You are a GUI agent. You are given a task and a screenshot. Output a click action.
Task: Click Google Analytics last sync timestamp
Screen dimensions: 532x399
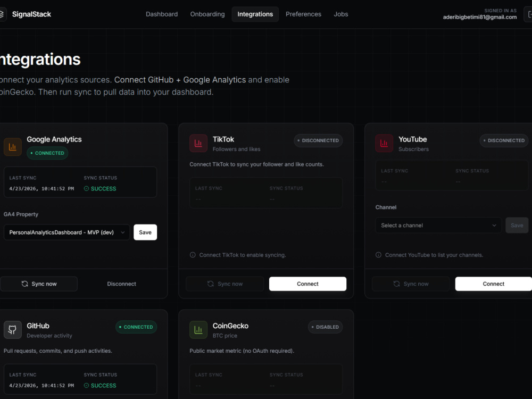click(x=41, y=189)
